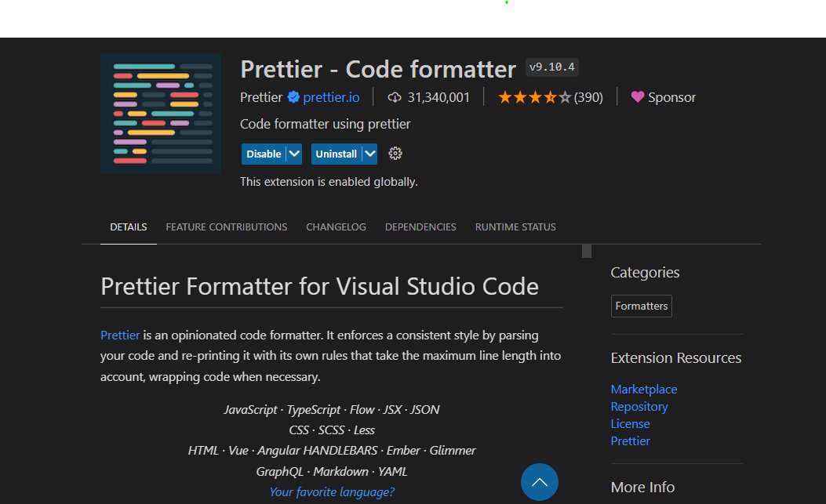This screenshot has width=826, height=504.
Task: Click the star rating (390)
Action: click(551, 97)
